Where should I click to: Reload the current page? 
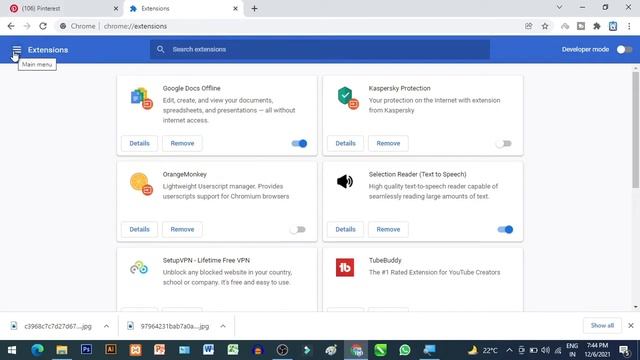(x=43, y=26)
